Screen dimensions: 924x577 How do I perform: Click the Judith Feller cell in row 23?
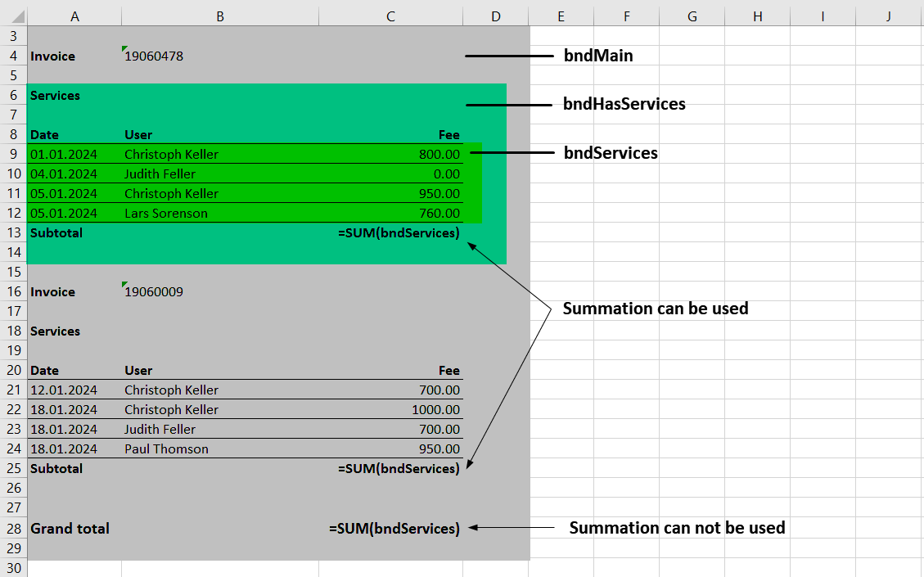point(160,430)
